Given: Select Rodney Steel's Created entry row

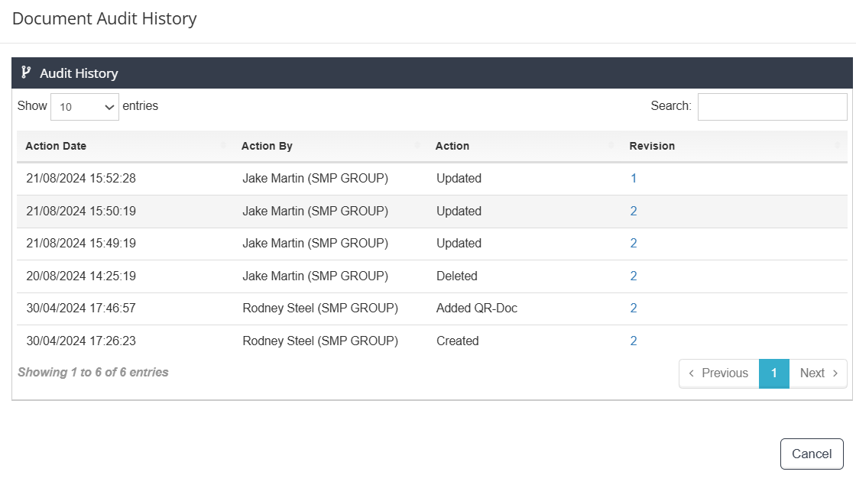Looking at the screenshot, I should click(320, 341).
